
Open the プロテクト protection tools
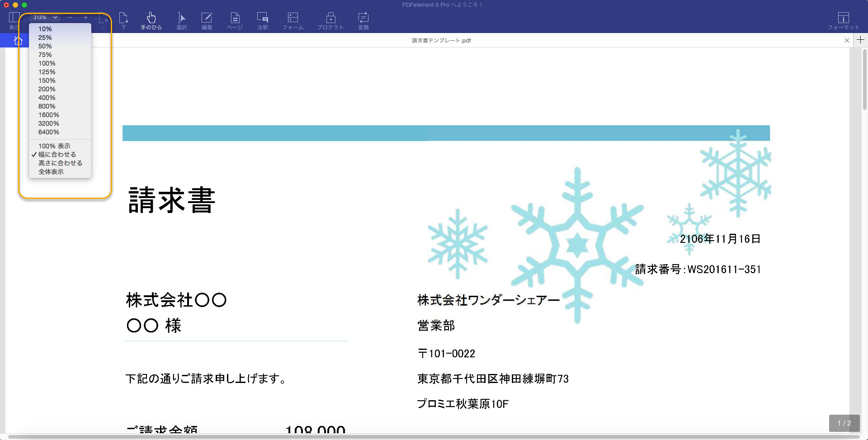point(330,21)
